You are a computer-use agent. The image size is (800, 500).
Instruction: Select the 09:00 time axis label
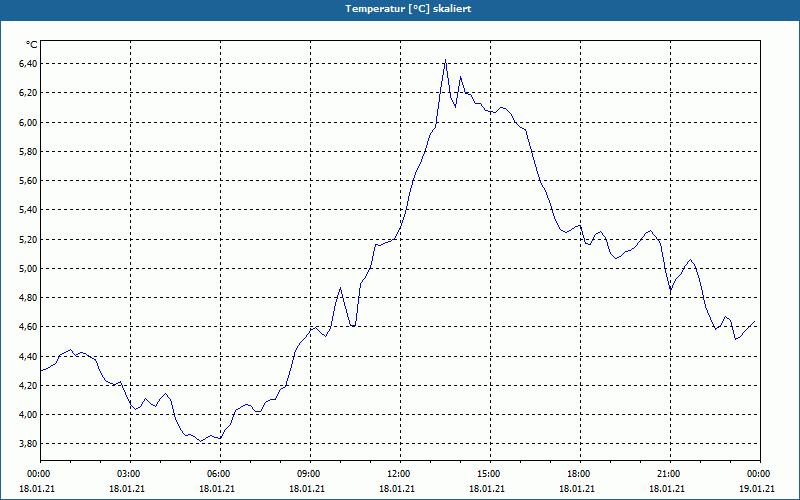pyautogui.click(x=310, y=474)
